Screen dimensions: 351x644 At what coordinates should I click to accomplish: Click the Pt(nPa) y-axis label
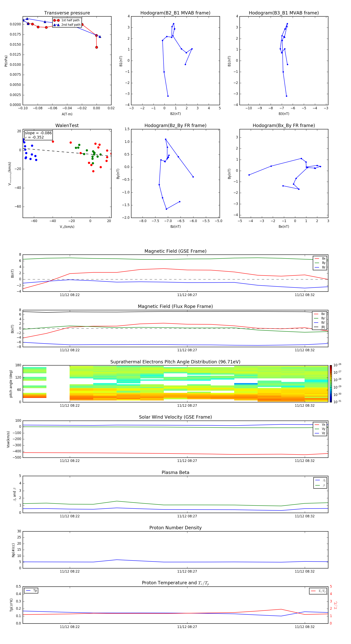(6, 61)
